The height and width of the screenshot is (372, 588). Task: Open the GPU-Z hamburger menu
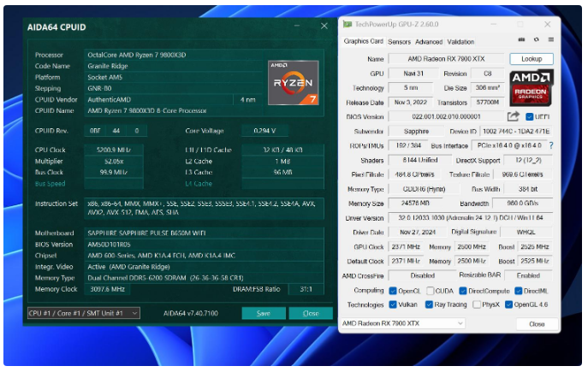tap(550, 40)
